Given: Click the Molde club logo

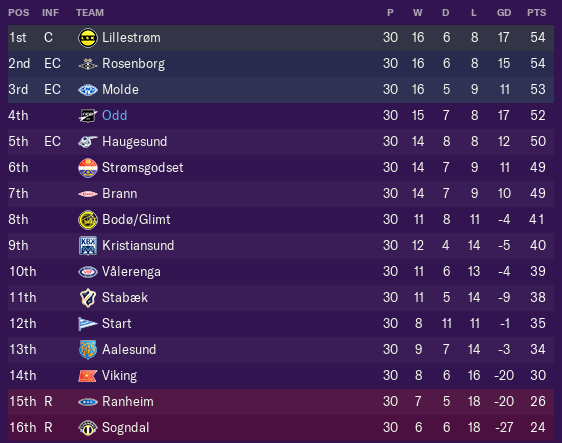Looking at the screenshot, I should click(x=87, y=90).
